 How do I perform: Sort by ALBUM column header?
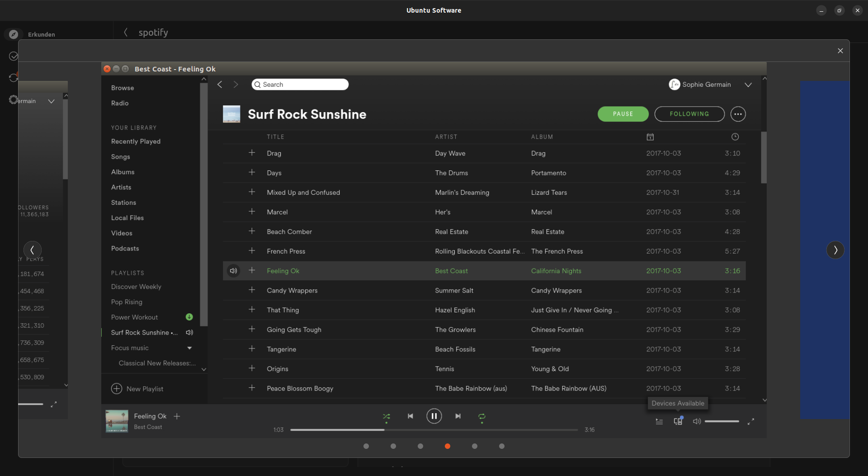pos(542,137)
